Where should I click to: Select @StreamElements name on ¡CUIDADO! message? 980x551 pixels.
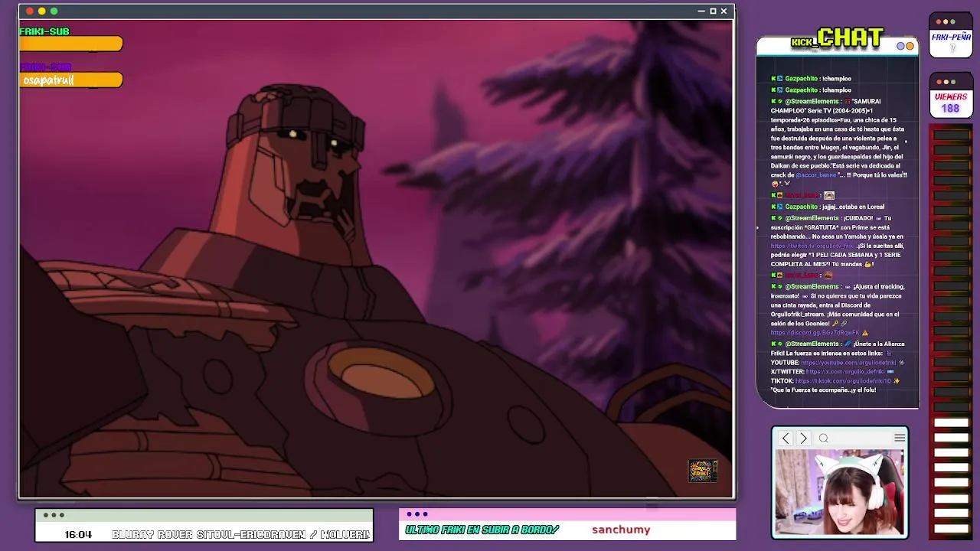(812, 218)
